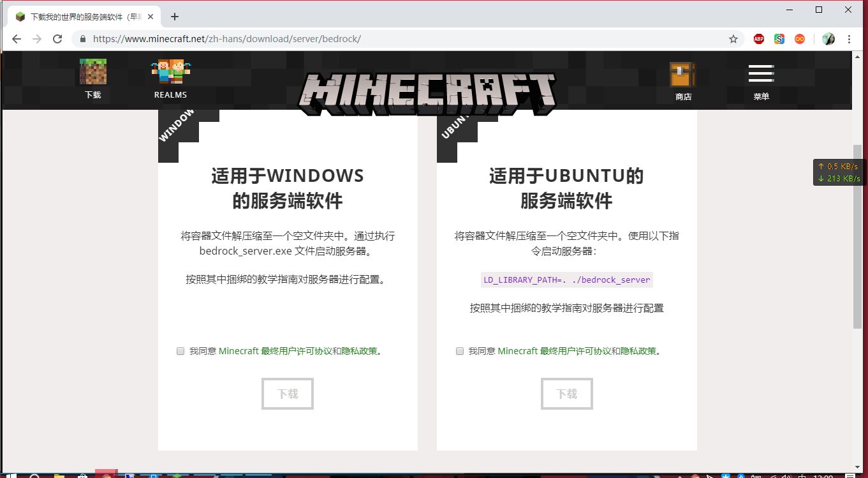Open the green S extension icon
Image resolution: width=868 pixels, height=478 pixels.
coord(779,39)
